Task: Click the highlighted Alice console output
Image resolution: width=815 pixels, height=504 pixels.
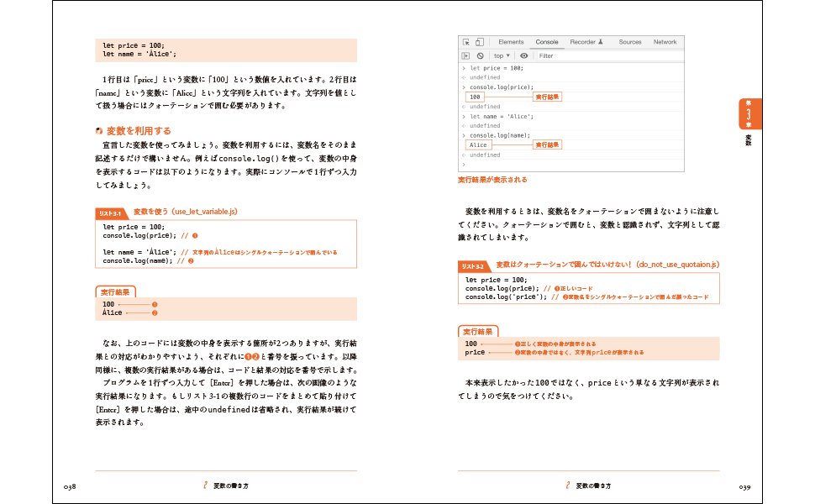Action: click(x=479, y=145)
